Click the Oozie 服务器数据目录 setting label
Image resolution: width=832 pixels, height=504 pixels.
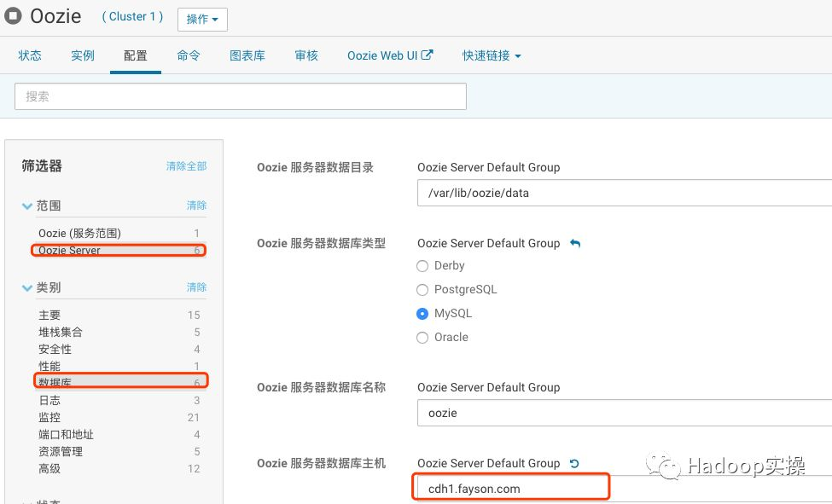tap(315, 167)
